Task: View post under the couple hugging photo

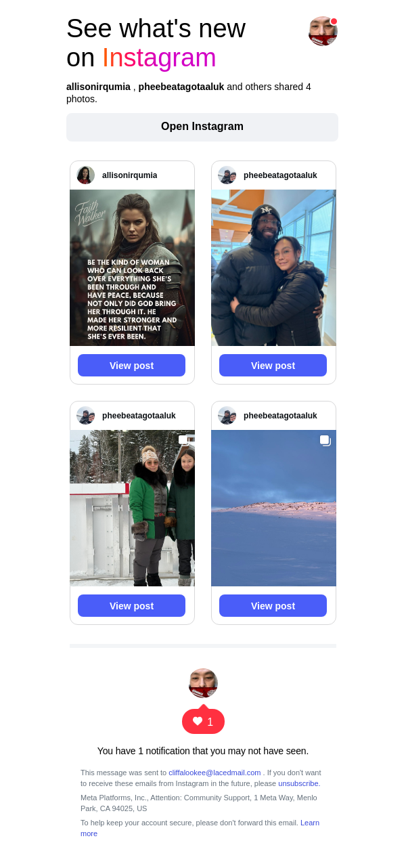Action: coord(273,366)
